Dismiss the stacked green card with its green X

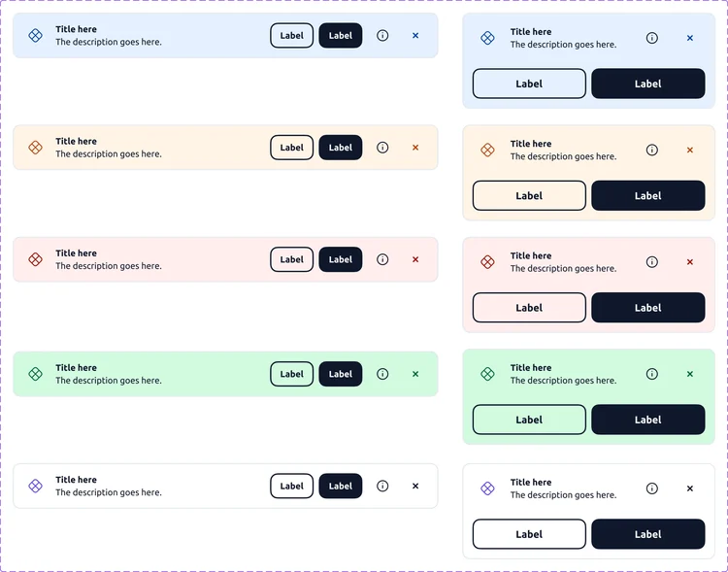click(690, 374)
